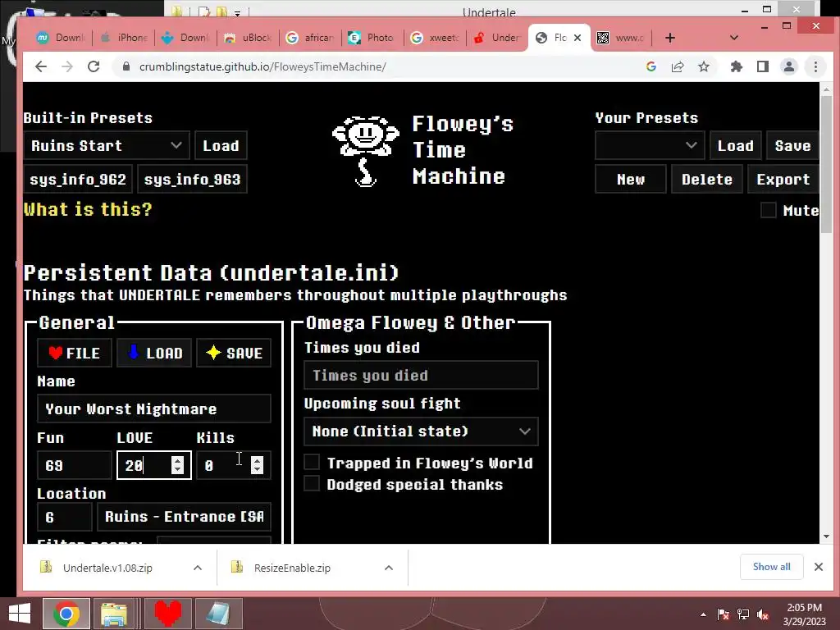
Task: Click the Location number field
Action: click(x=65, y=517)
